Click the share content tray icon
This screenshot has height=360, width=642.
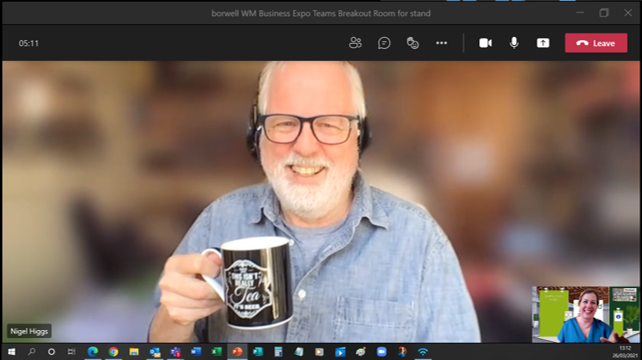pyautogui.click(x=543, y=43)
